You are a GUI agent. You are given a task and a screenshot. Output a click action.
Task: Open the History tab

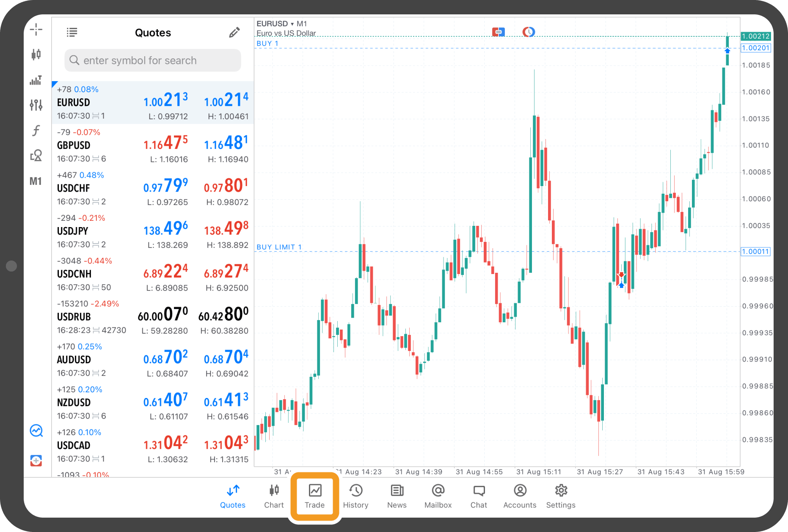click(x=355, y=496)
